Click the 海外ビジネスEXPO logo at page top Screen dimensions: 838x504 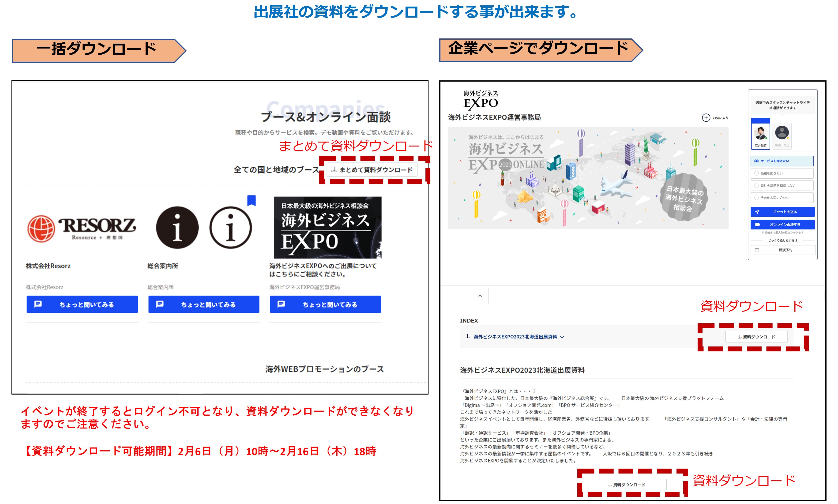coord(481,100)
